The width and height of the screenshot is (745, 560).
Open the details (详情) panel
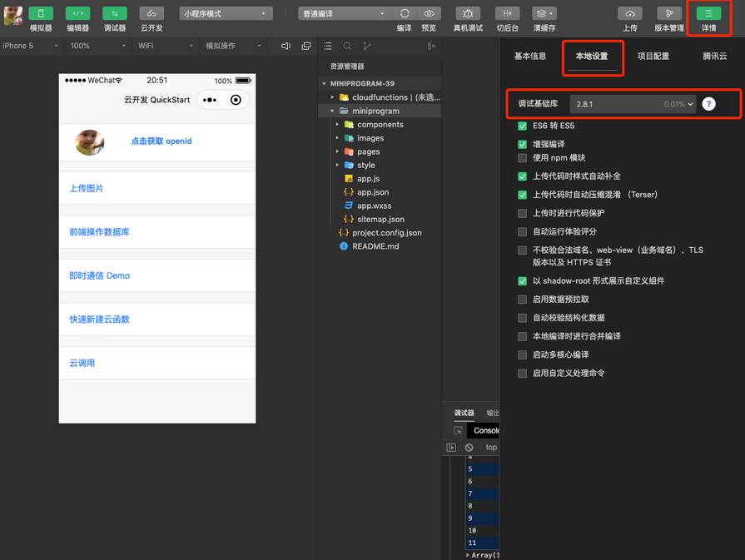[x=708, y=14]
